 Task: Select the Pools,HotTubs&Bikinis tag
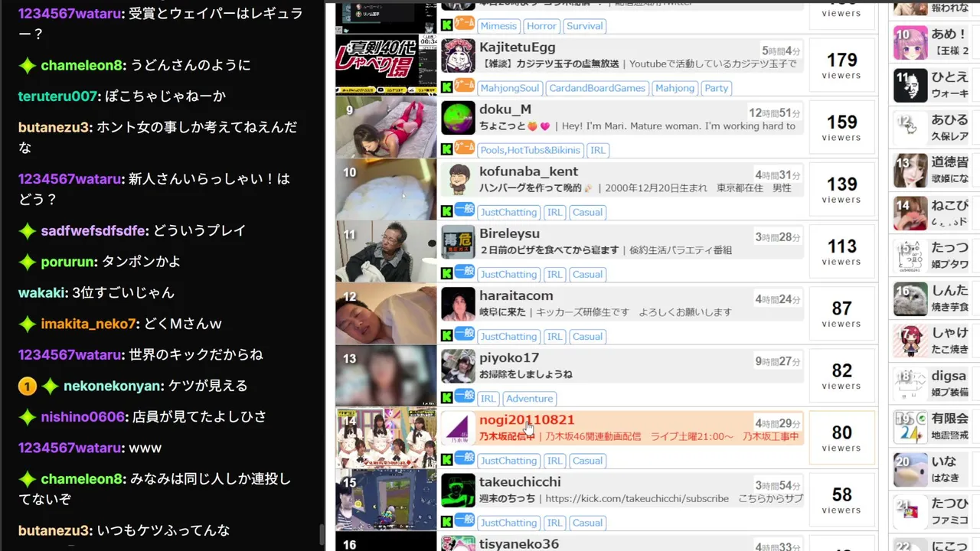click(531, 150)
